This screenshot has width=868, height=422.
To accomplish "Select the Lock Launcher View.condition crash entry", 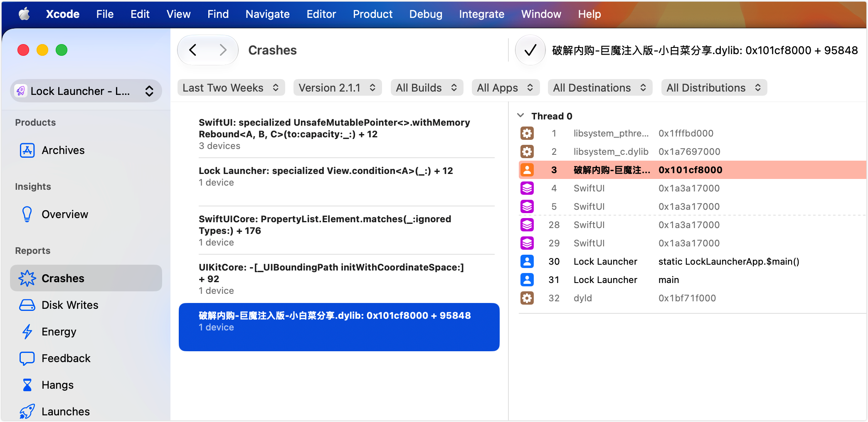I will (x=339, y=182).
